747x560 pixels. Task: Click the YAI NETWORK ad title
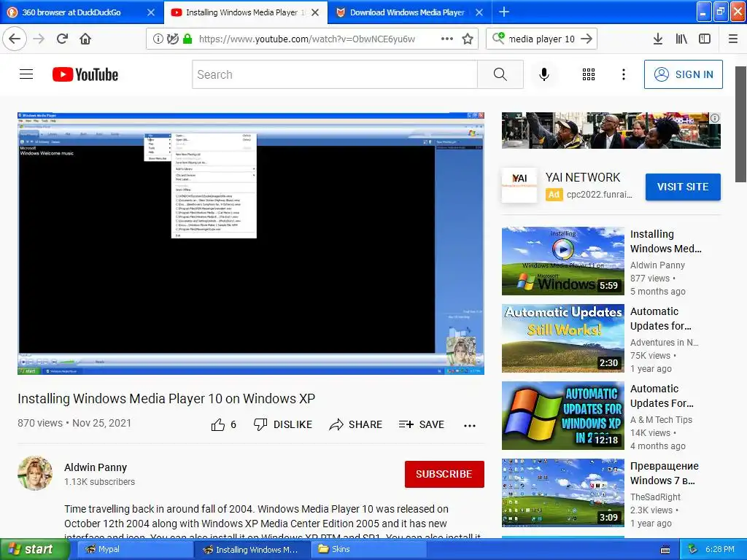pyautogui.click(x=583, y=177)
